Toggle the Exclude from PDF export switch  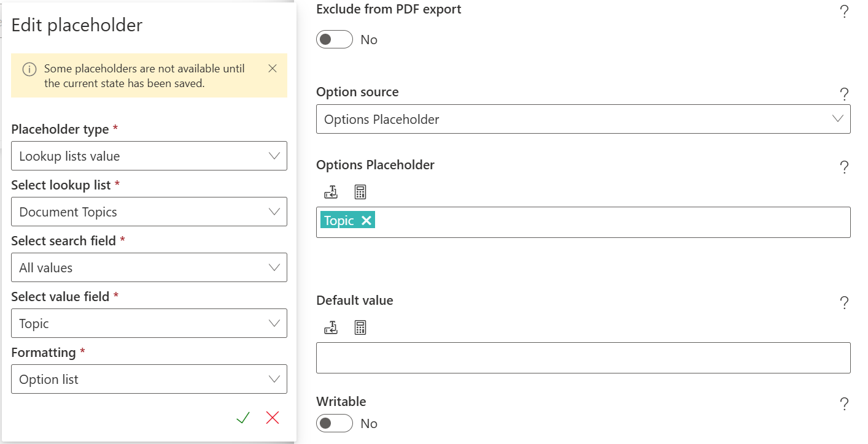click(335, 40)
